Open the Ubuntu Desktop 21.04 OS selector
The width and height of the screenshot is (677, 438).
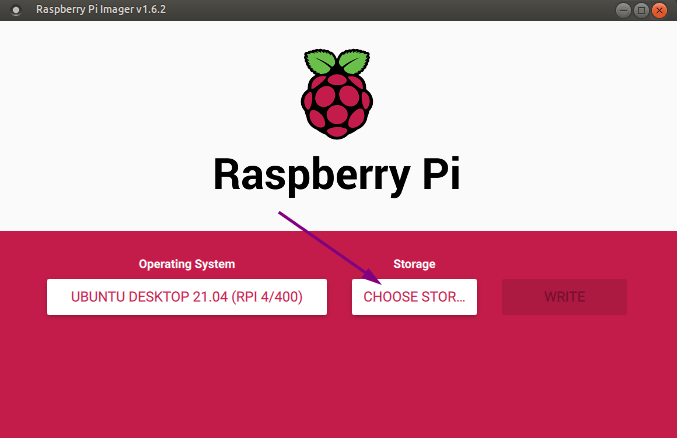187,297
